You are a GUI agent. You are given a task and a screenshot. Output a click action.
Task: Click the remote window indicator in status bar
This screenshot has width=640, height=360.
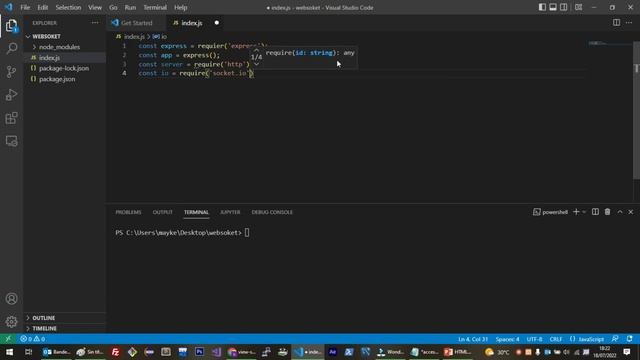click(8, 339)
